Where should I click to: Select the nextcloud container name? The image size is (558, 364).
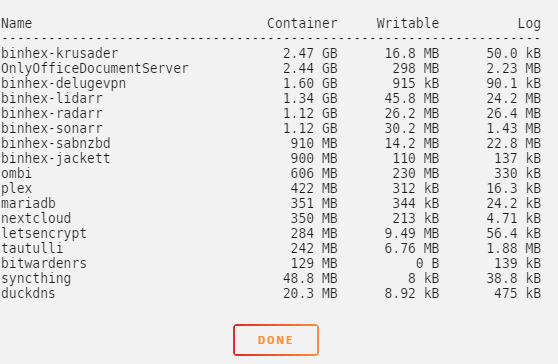click(x=36, y=218)
